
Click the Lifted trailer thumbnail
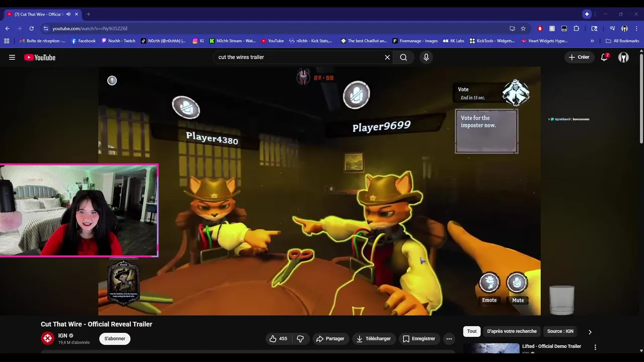(x=492, y=348)
